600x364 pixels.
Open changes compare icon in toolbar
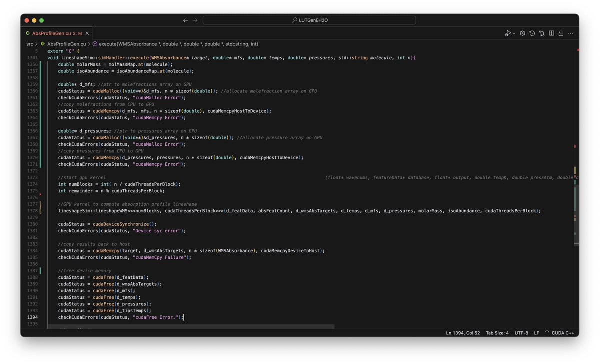(542, 33)
